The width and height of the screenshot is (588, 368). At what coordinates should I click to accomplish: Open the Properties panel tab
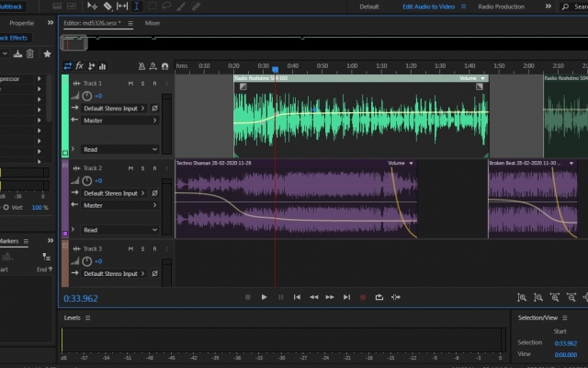pyautogui.click(x=21, y=23)
